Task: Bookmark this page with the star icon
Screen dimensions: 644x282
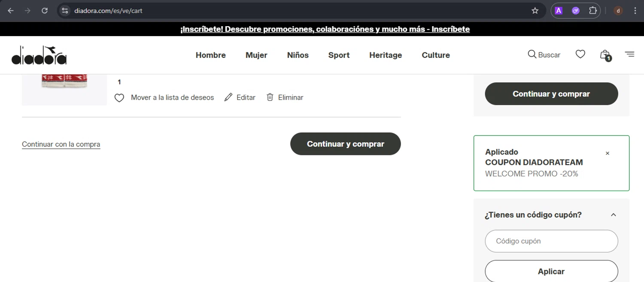Action: pos(535,11)
